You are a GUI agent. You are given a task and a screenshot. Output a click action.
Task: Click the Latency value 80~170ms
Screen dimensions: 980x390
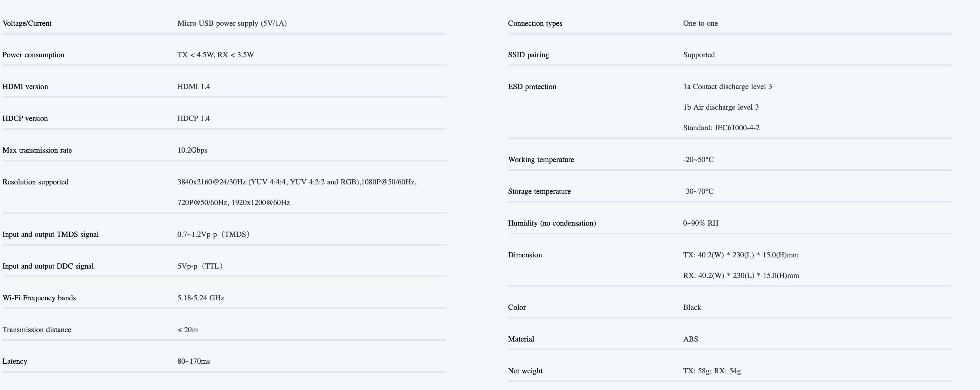194,361
